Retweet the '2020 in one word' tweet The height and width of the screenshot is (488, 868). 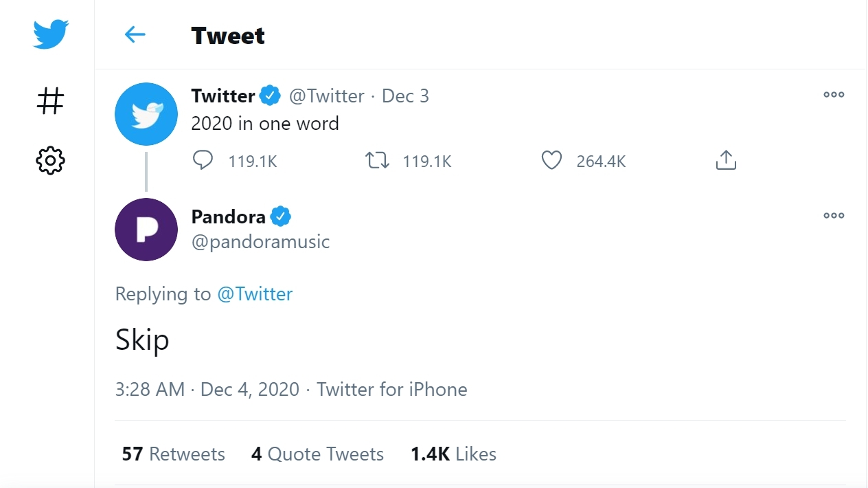[377, 161]
